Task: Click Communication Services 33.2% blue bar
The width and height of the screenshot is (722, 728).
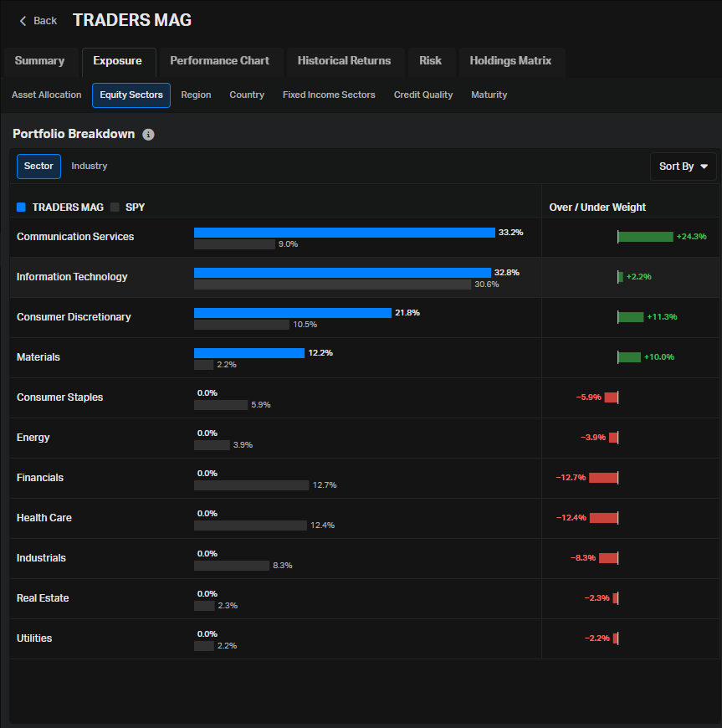Action: 345,233
